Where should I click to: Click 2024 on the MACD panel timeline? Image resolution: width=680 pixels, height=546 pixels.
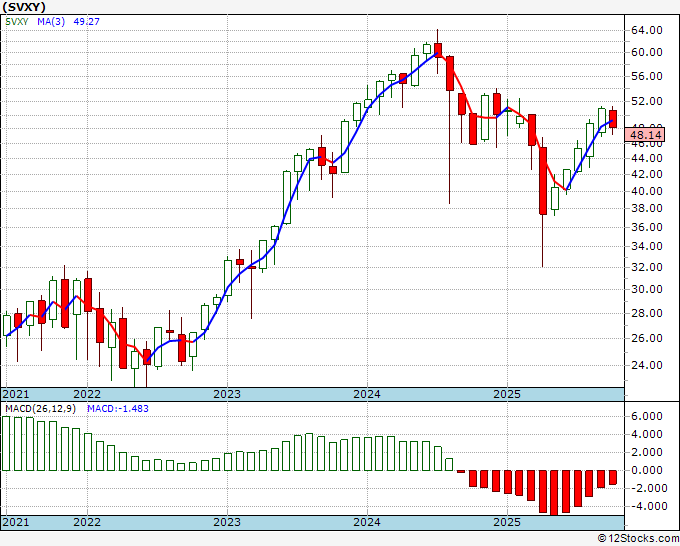coord(367,522)
